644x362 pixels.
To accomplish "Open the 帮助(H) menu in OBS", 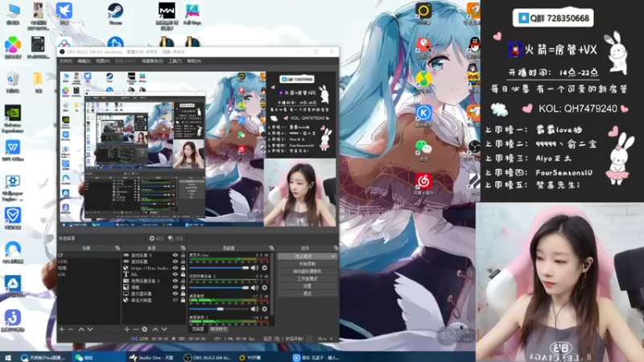I will [x=194, y=61].
